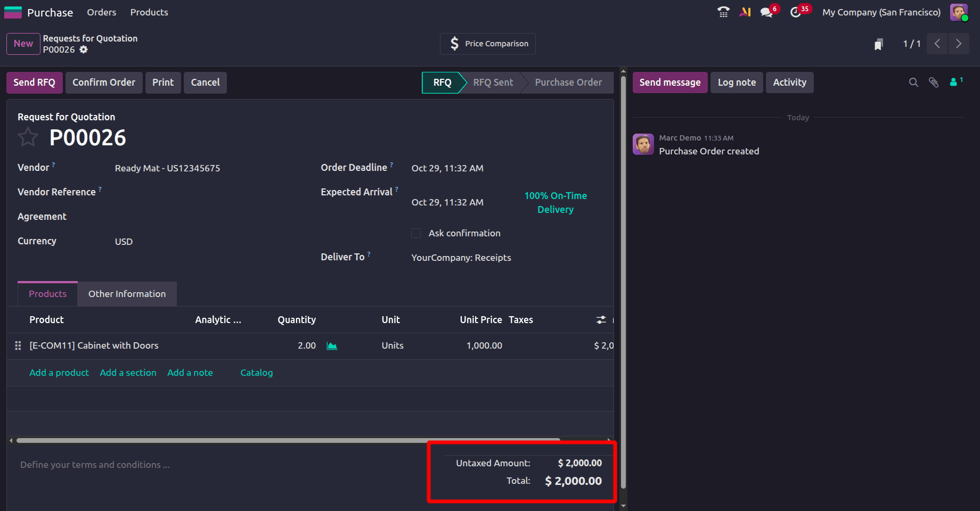Attach a file using the paperclip icon
980x511 pixels.
coord(934,83)
